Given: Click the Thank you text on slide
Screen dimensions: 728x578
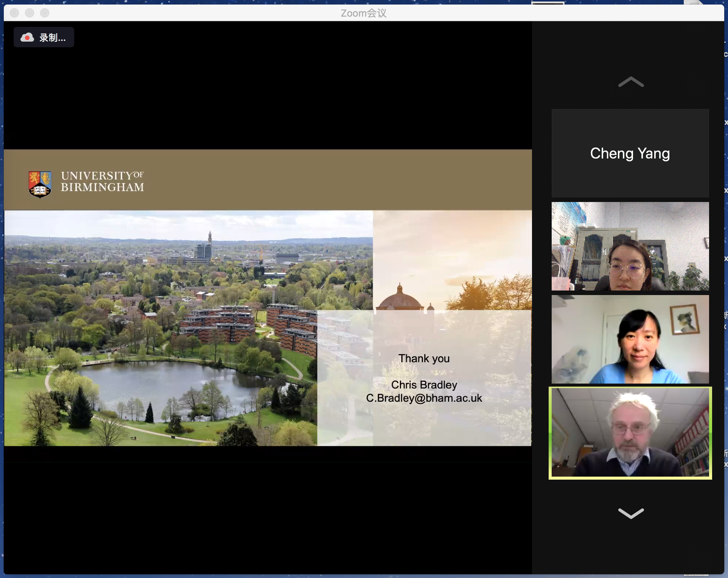Looking at the screenshot, I should 424,359.
